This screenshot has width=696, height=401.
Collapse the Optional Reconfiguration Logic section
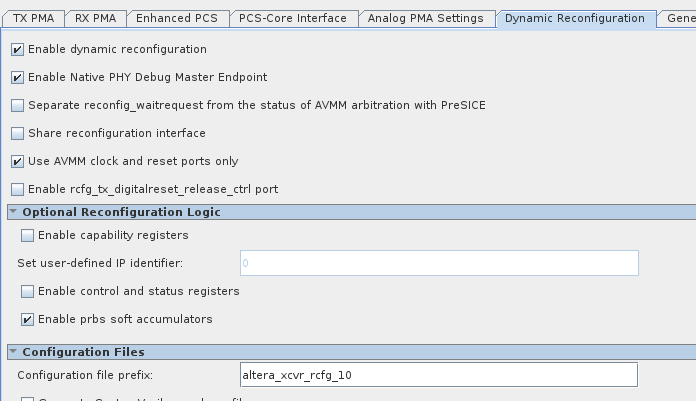pos(13,212)
